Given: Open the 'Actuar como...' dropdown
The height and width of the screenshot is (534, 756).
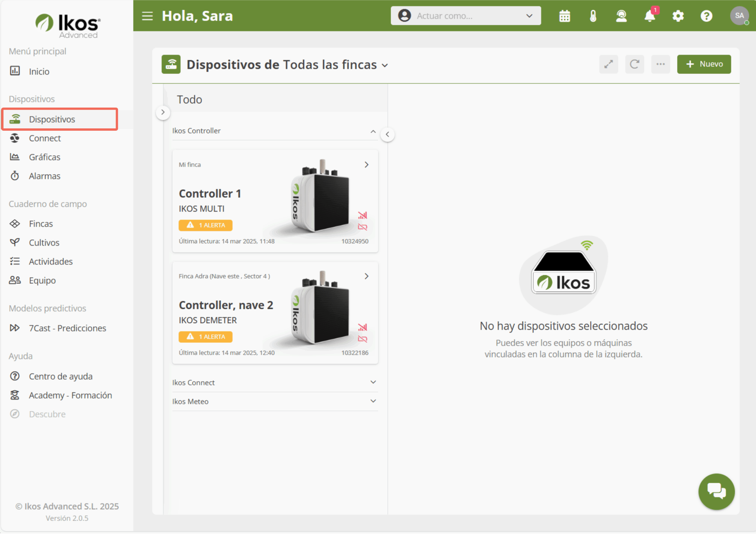Looking at the screenshot, I should click(466, 16).
